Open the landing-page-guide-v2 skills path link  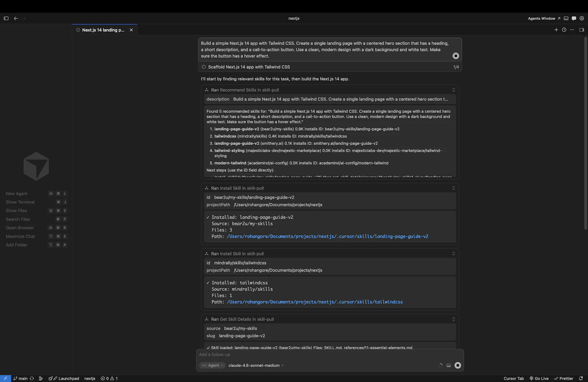327,236
